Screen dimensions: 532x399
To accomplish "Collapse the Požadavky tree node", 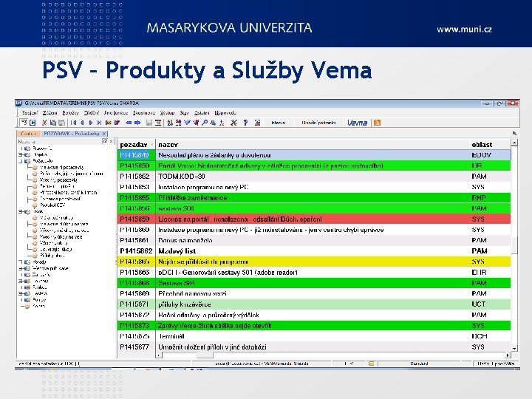I will [21, 161].
